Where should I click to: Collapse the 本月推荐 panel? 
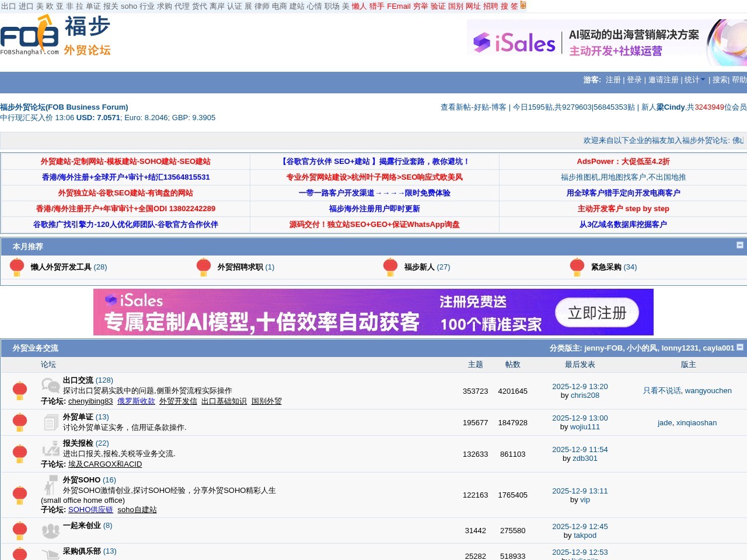click(739, 244)
